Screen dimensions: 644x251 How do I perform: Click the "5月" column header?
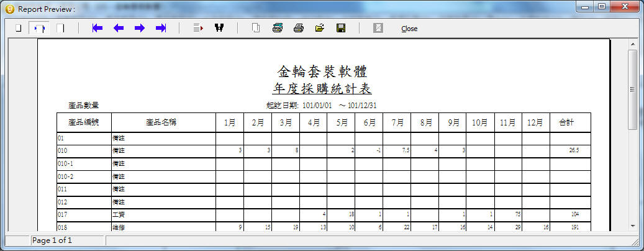pyautogui.click(x=342, y=122)
